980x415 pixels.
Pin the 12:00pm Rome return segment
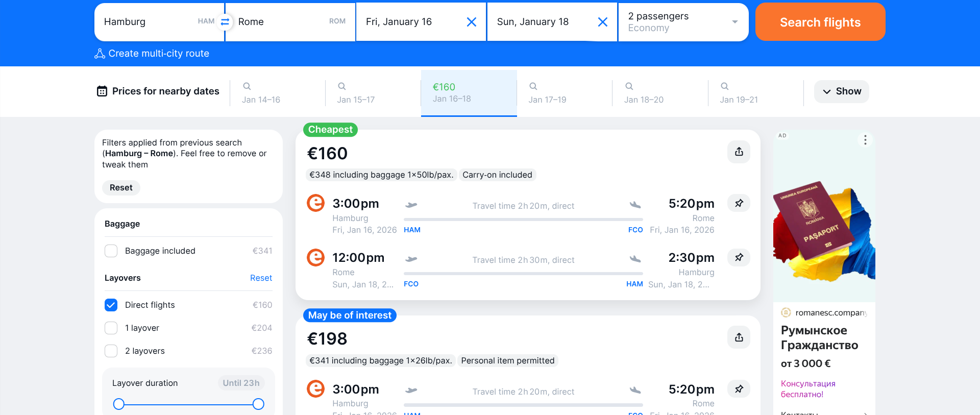pyautogui.click(x=739, y=257)
